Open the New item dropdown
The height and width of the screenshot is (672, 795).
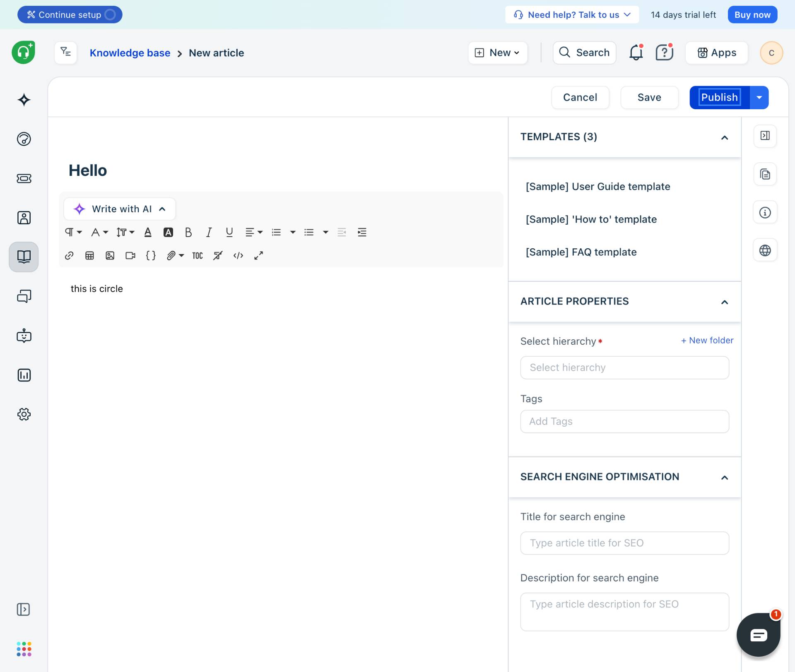coord(498,53)
